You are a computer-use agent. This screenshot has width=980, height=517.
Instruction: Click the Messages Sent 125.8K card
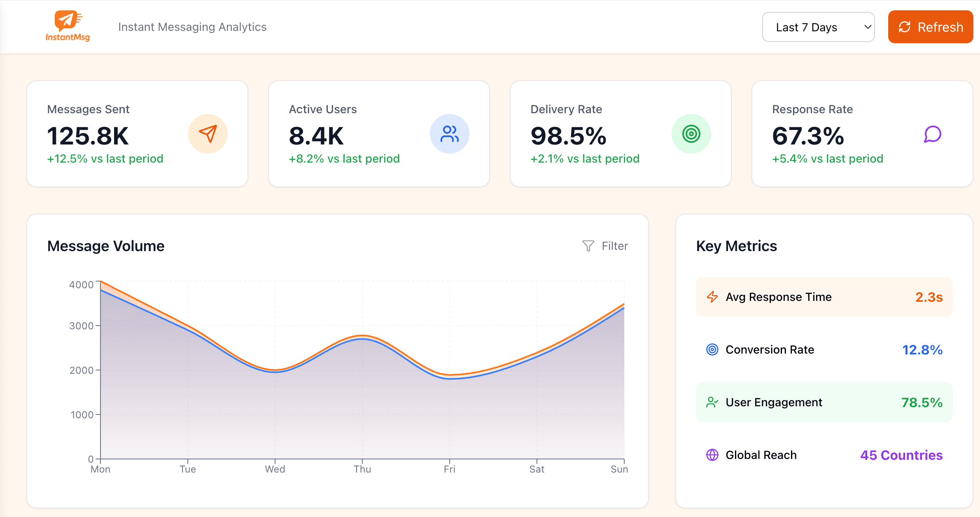(x=137, y=134)
